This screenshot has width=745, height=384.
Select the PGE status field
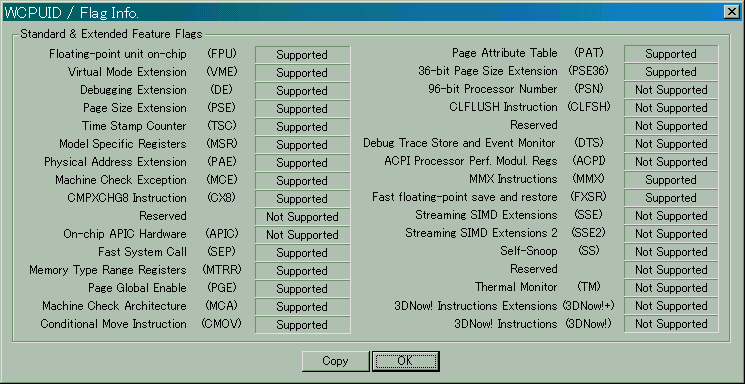(302, 289)
